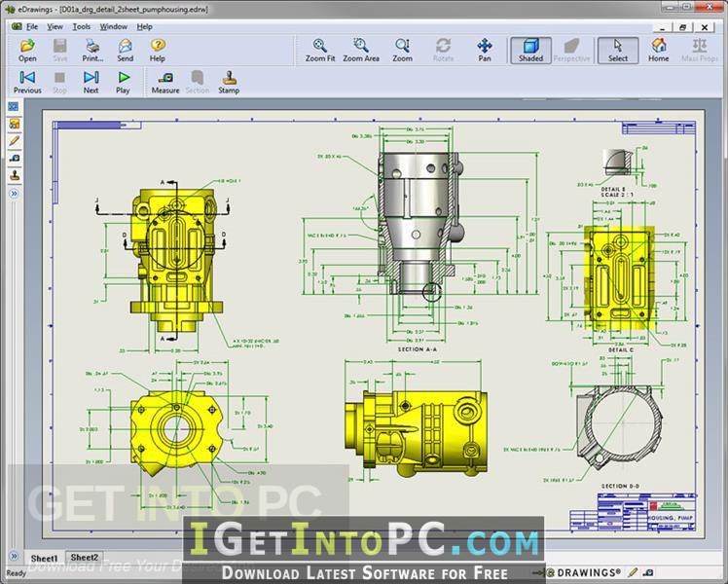Click the gray SECTION A-A view
This screenshot has height=584, width=728.
tap(418, 223)
